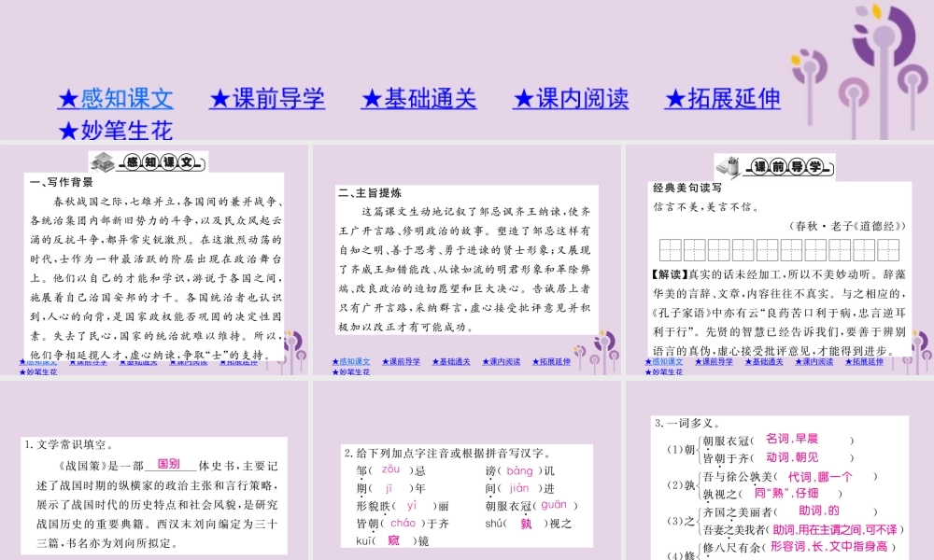Click the book-stack icon beside 感知课文 heading

103,161
